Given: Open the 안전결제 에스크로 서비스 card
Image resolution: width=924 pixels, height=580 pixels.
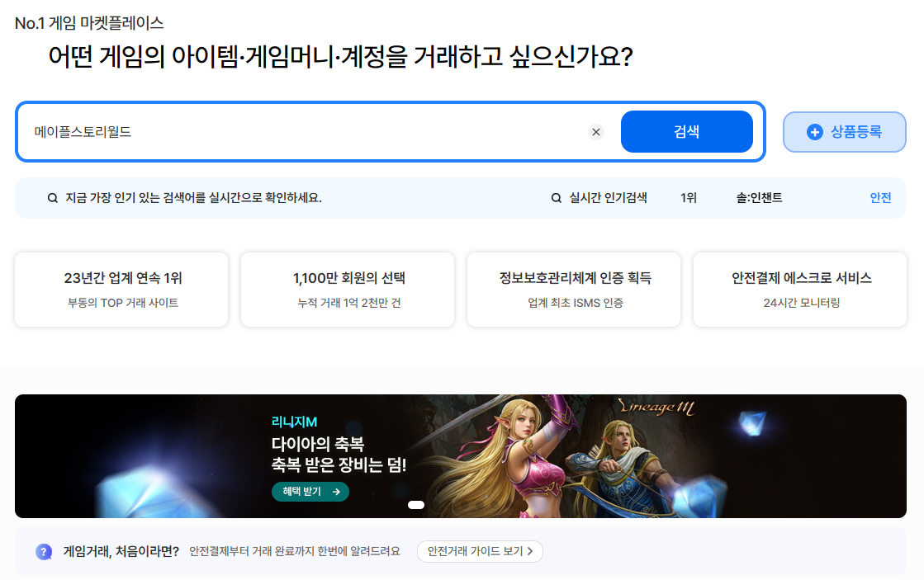Looking at the screenshot, I should point(800,289).
